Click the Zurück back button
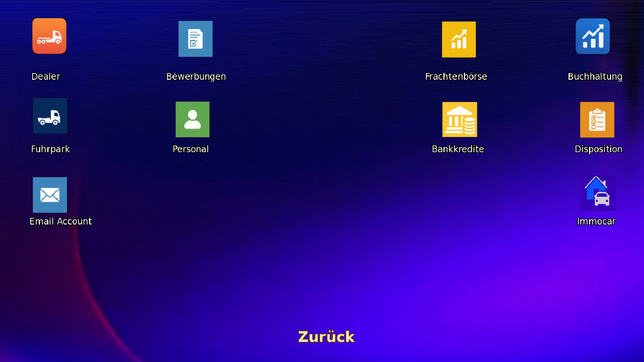 [326, 337]
